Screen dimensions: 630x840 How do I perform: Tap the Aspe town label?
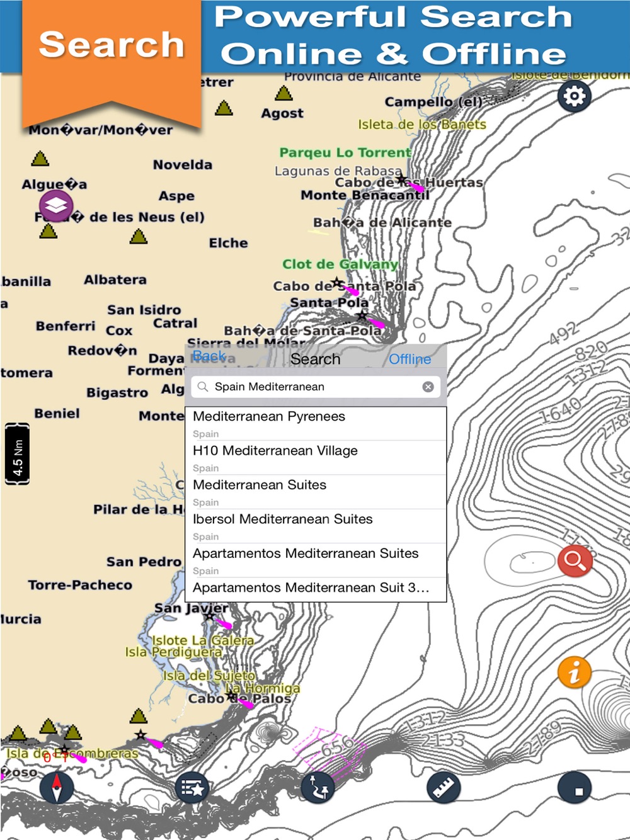176,196
